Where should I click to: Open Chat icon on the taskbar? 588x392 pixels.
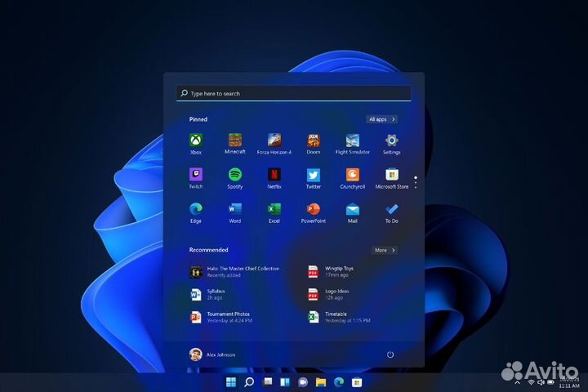(303, 382)
